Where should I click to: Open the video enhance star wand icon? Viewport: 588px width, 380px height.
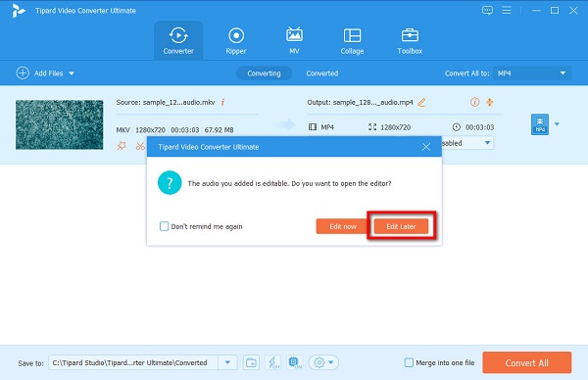pos(122,145)
